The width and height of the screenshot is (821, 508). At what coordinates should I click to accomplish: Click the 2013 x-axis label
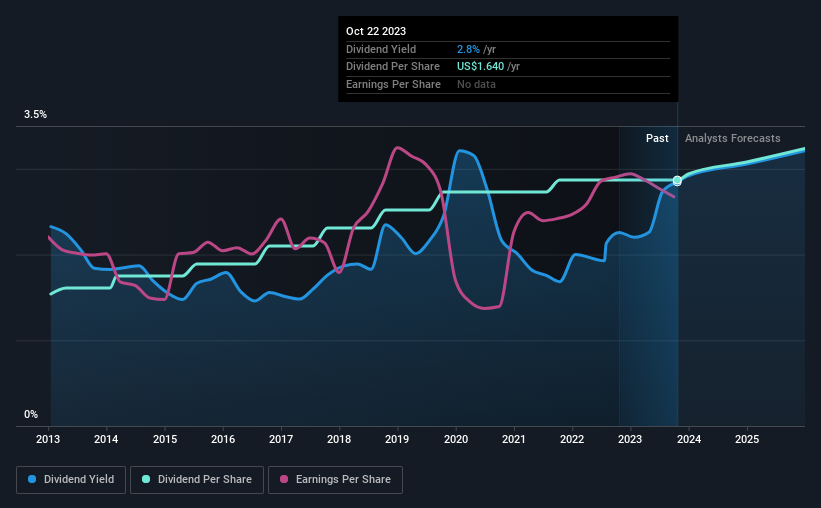click(x=48, y=439)
